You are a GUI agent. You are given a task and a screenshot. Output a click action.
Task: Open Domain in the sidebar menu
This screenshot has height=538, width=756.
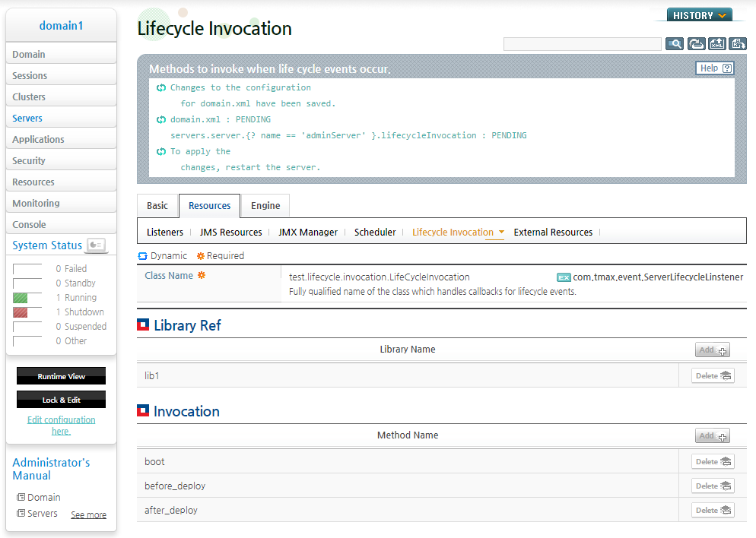pos(62,54)
